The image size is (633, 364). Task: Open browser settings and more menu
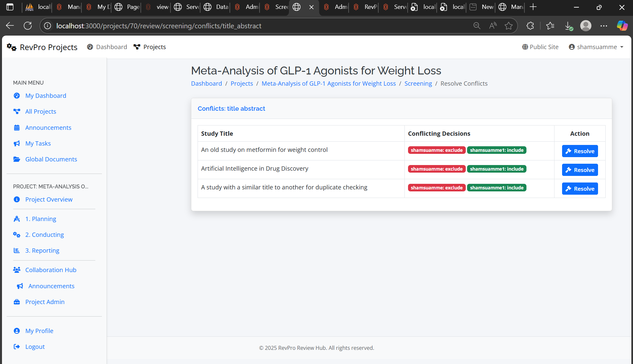(604, 26)
